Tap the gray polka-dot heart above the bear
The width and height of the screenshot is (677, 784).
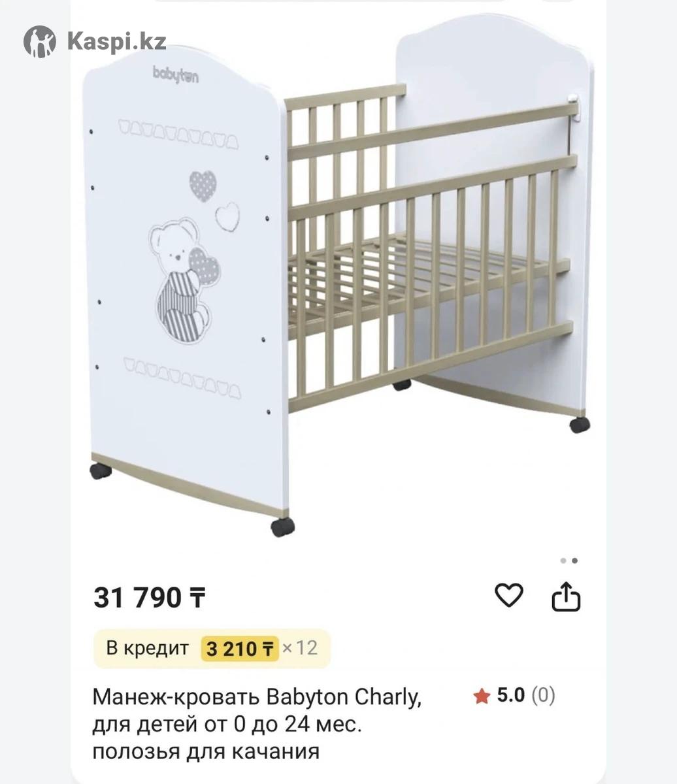coord(203,184)
